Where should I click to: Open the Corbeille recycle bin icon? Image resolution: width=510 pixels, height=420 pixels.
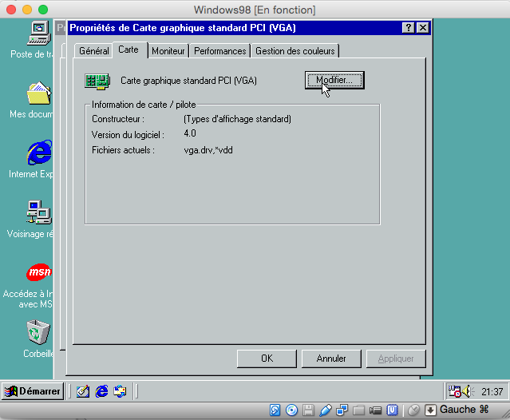38,332
